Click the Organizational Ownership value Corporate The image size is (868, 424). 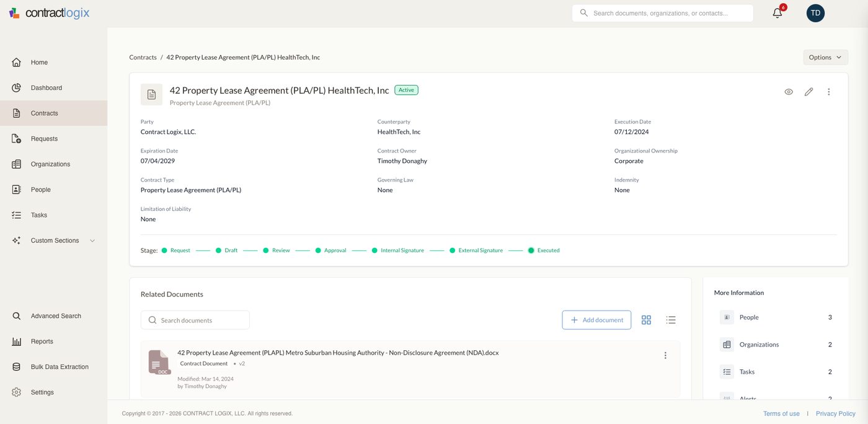[629, 161]
